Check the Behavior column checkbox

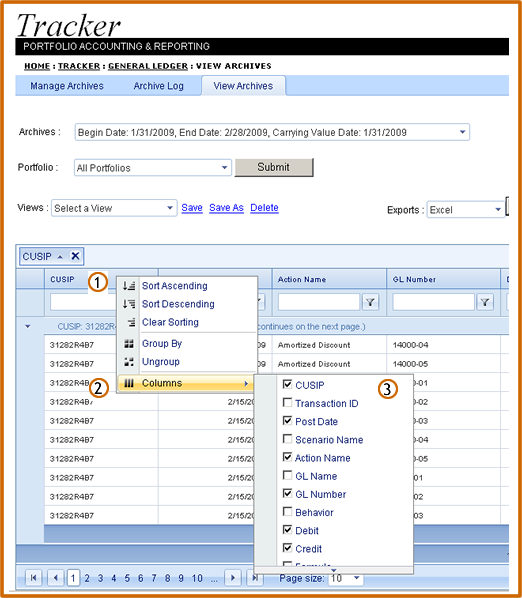[288, 511]
